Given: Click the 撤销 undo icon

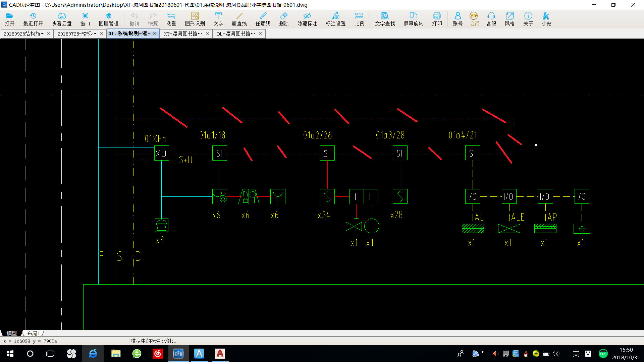Looking at the screenshot, I should tap(135, 19).
